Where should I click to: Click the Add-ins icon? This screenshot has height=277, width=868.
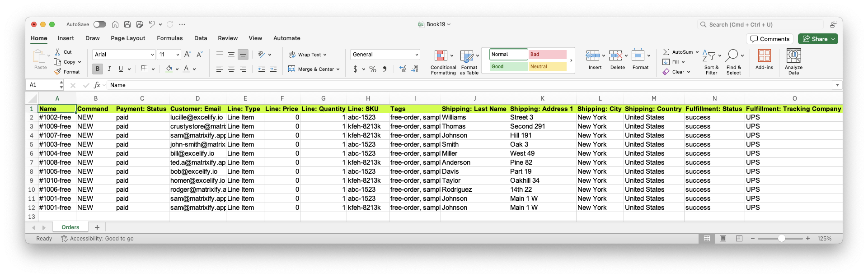coord(764,56)
